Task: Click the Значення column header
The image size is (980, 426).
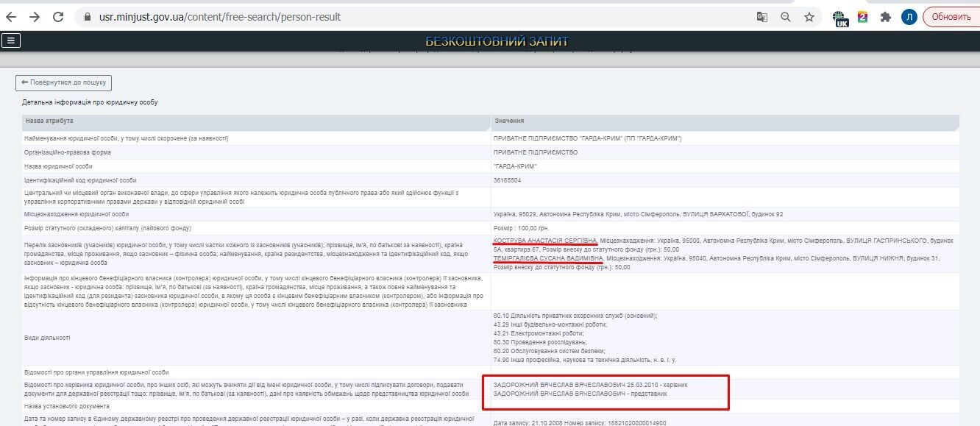Action: (509, 120)
